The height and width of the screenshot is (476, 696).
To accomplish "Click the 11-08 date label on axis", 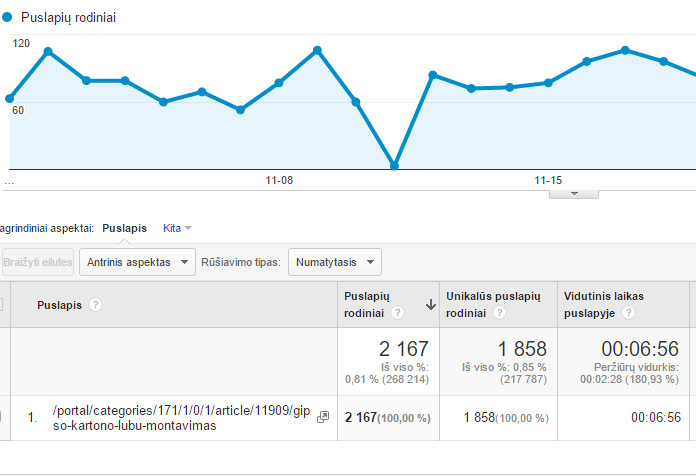I will (x=279, y=180).
